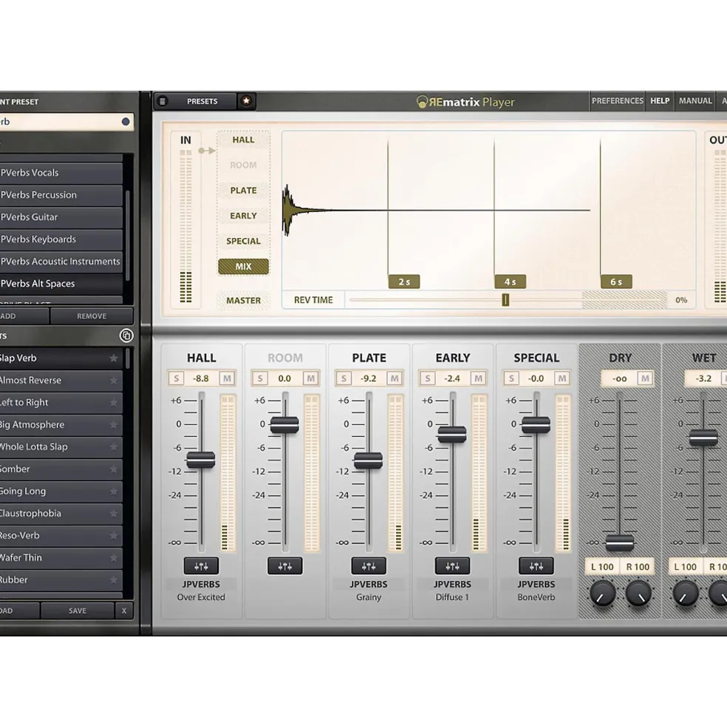Viewport: 727px width, 728px height.
Task: Favorite the Claustrophobia preset star
Action: [113, 514]
